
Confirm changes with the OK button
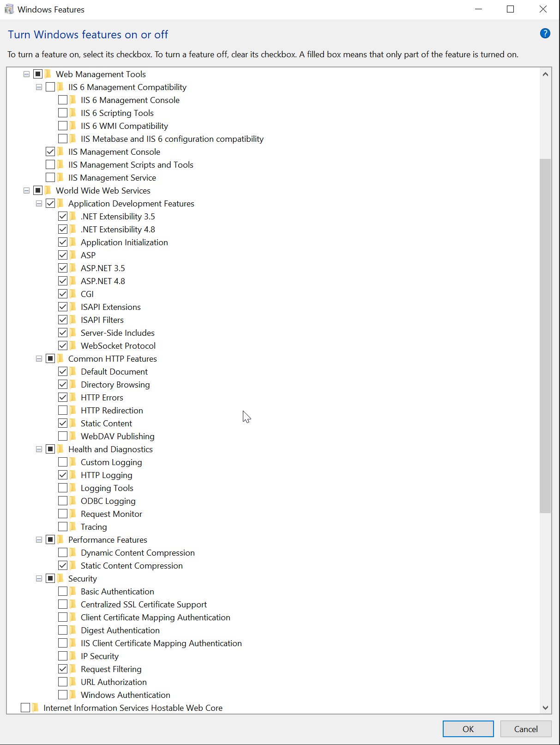pyautogui.click(x=468, y=729)
